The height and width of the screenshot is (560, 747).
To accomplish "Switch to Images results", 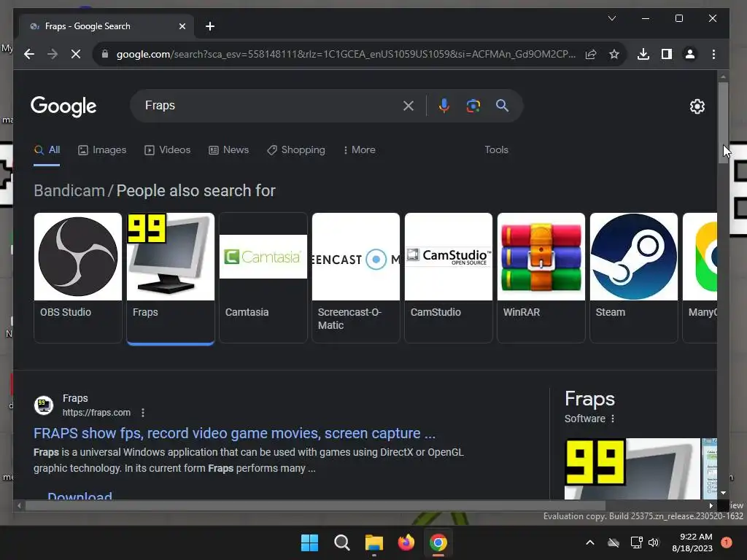I will [x=102, y=150].
